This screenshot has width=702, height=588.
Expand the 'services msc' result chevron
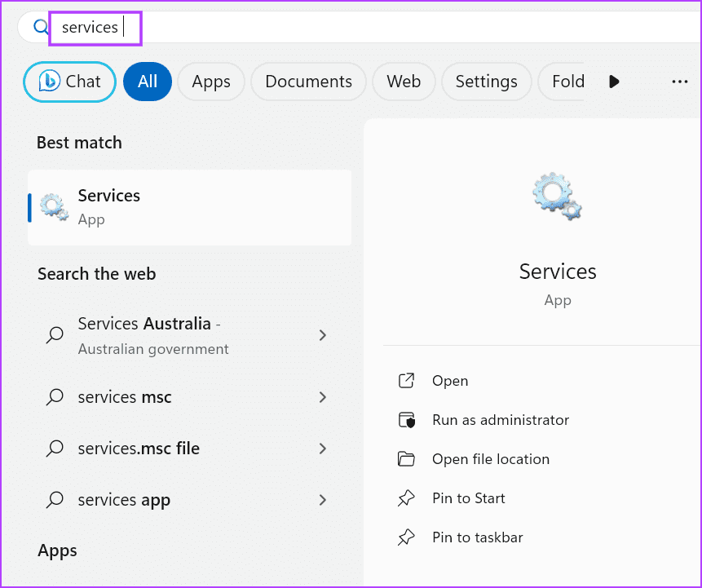(322, 397)
